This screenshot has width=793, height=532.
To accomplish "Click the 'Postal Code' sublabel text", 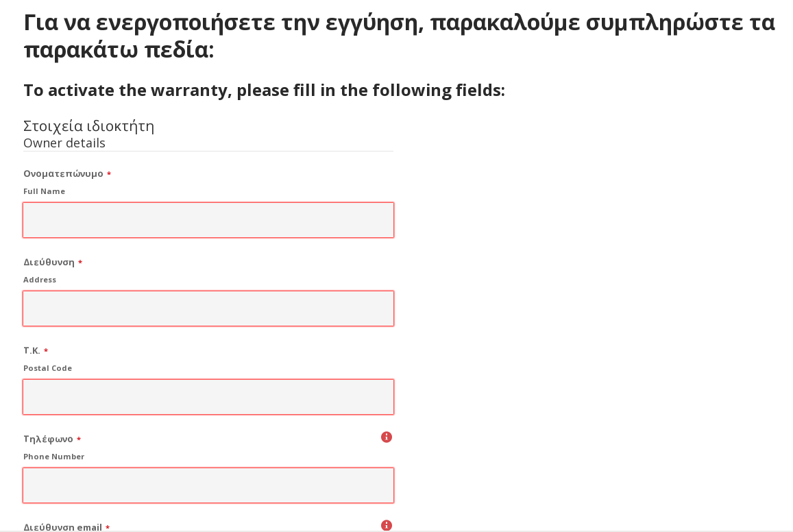I will tap(47, 368).
